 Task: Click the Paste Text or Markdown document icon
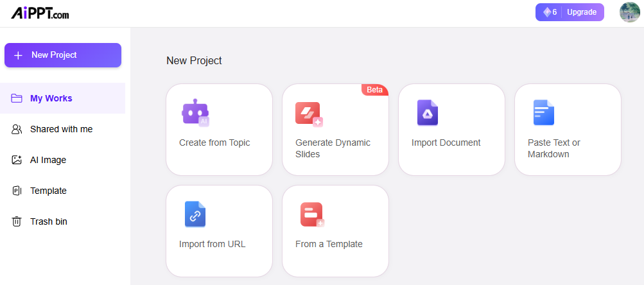pyautogui.click(x=543, y=113)
